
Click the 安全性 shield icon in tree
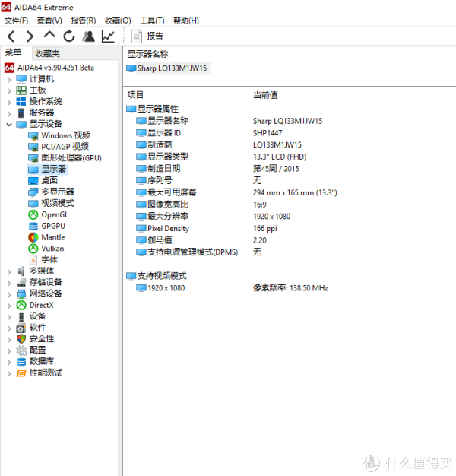pyautogui.click(x=21, y=339)
